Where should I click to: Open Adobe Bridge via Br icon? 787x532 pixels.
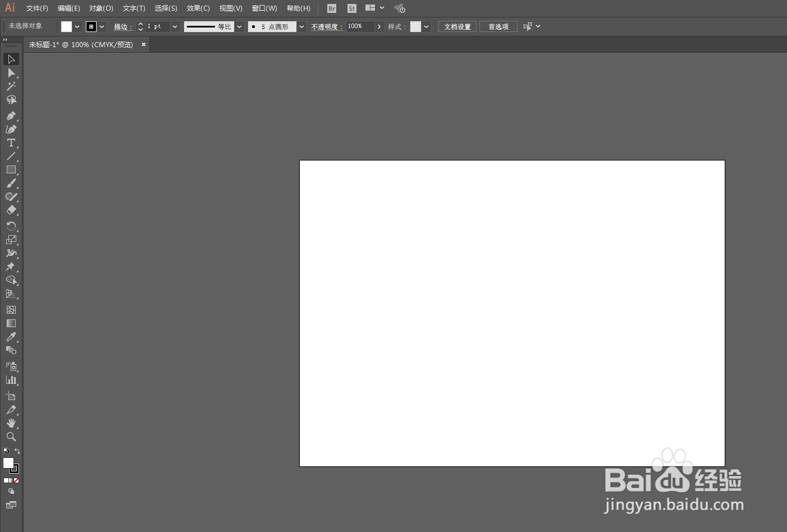tap(332, 8)
